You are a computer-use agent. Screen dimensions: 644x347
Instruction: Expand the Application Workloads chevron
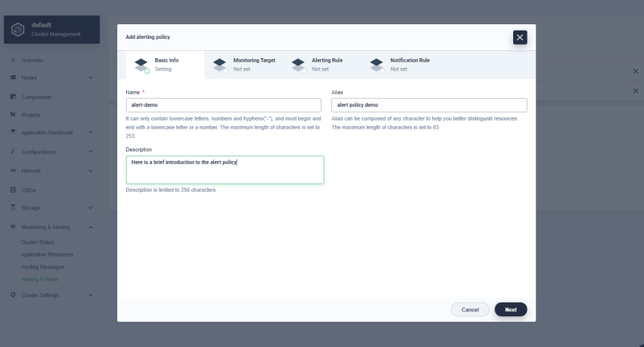point(90,133)
